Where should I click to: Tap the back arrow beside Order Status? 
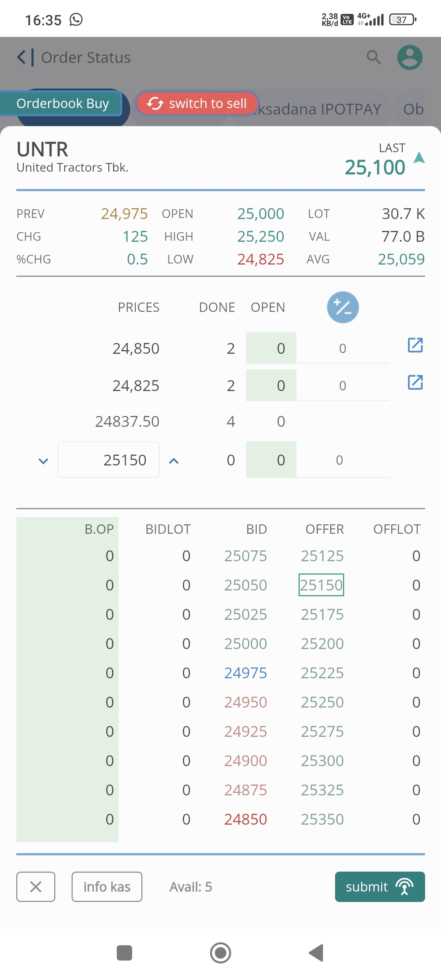click(x=22, y=57)
